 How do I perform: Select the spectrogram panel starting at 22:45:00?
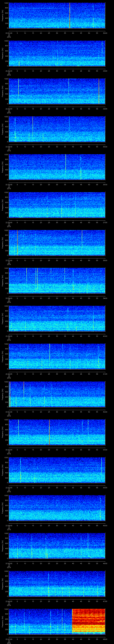(57, 546)
